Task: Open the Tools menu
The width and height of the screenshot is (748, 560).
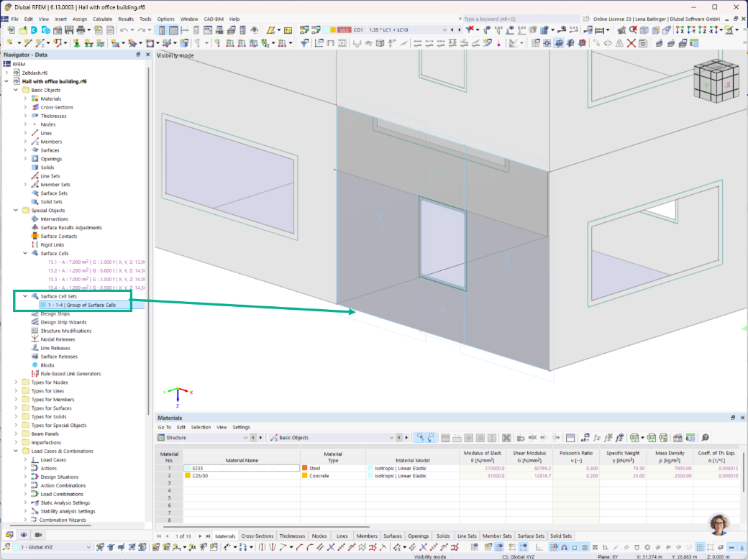Action: pos(145,19)
